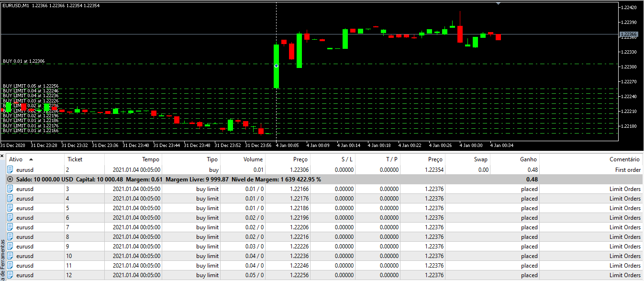644x281 pixels.
Task: Click the 'BUY LIMIT 0.01 at 1.22166' chart label
Action: 31,131
